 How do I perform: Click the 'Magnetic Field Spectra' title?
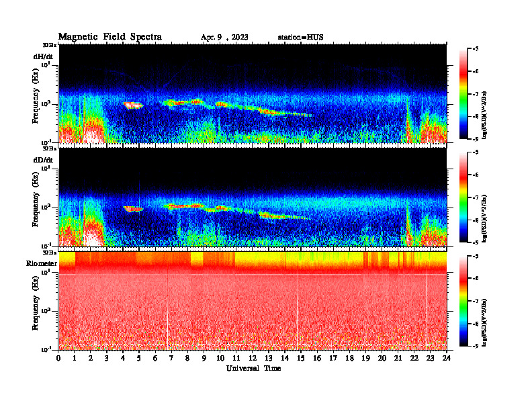(x=110, y=37)
